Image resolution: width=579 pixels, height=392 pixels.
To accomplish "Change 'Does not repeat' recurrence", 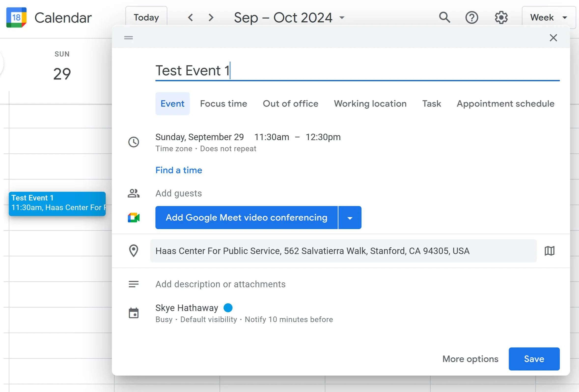I will pyautogui.click(x=228, y=149).
